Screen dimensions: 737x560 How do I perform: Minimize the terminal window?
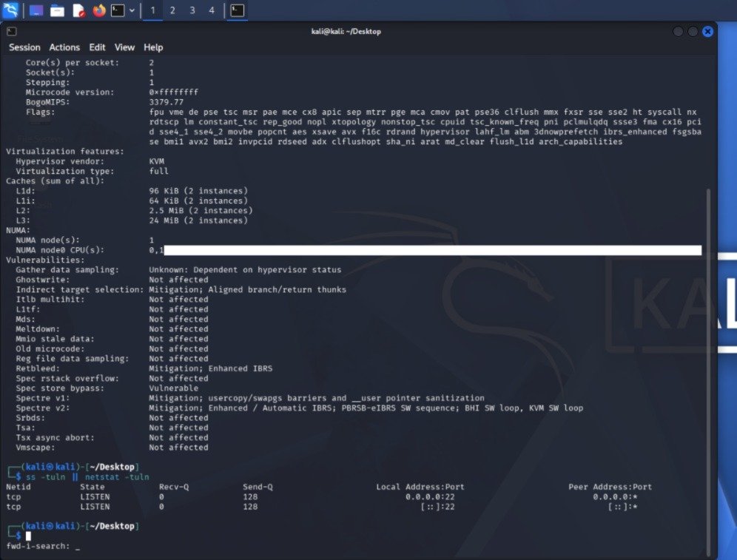click(x=678, y=32)
